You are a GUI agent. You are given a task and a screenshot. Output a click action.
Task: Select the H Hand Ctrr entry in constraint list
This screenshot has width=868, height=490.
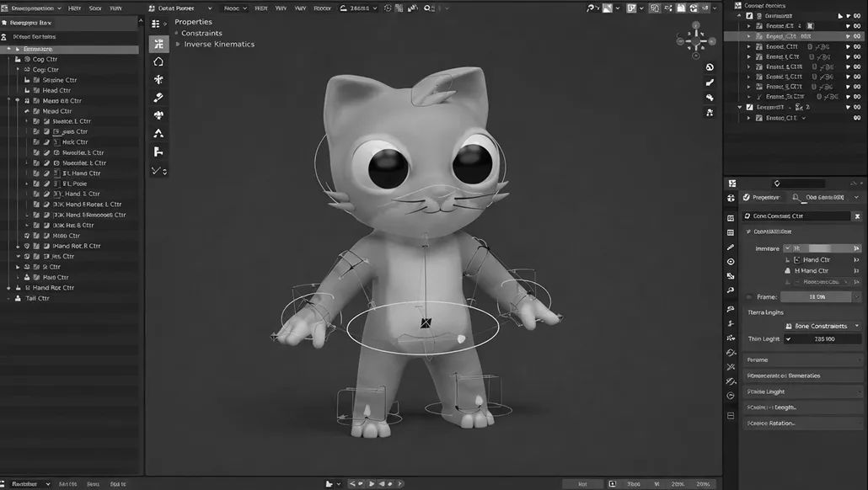(x=816, y=271)
